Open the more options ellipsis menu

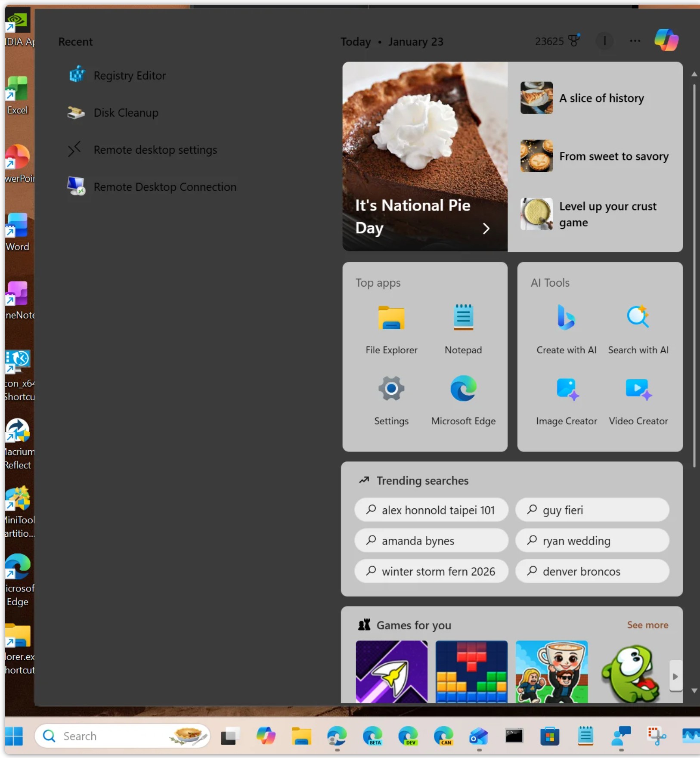634,41
